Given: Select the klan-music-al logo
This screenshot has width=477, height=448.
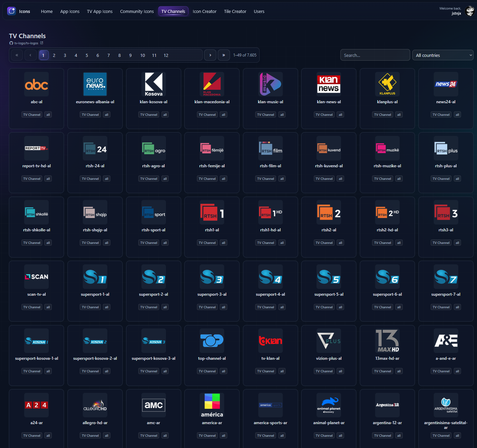Looking at the screenshot, I should (x=271, y=84).
